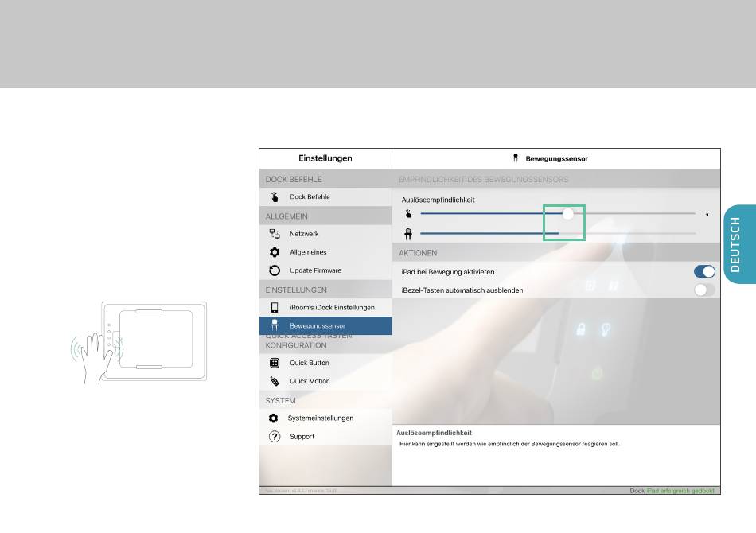Open Dock Befehle hand icon

point(275,196)
